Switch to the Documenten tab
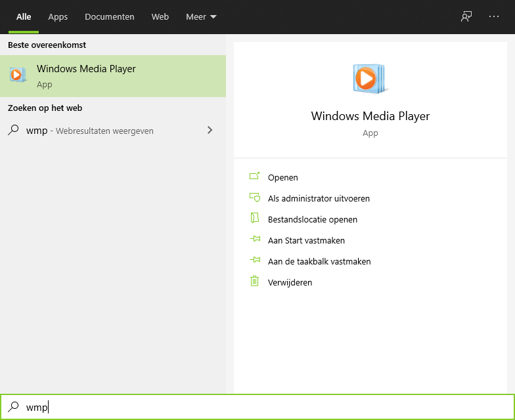Screen dimensions: 515x420 [109, 17]
